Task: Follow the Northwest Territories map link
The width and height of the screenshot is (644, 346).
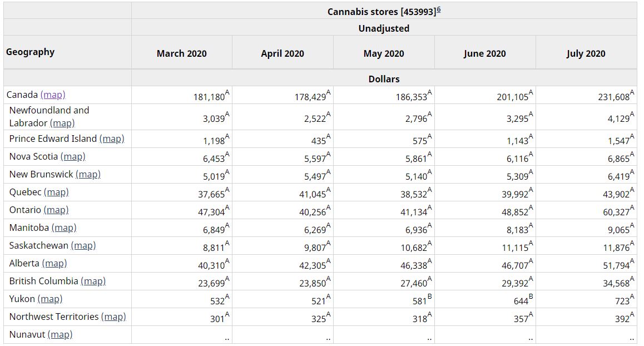Action: point(113,317)
